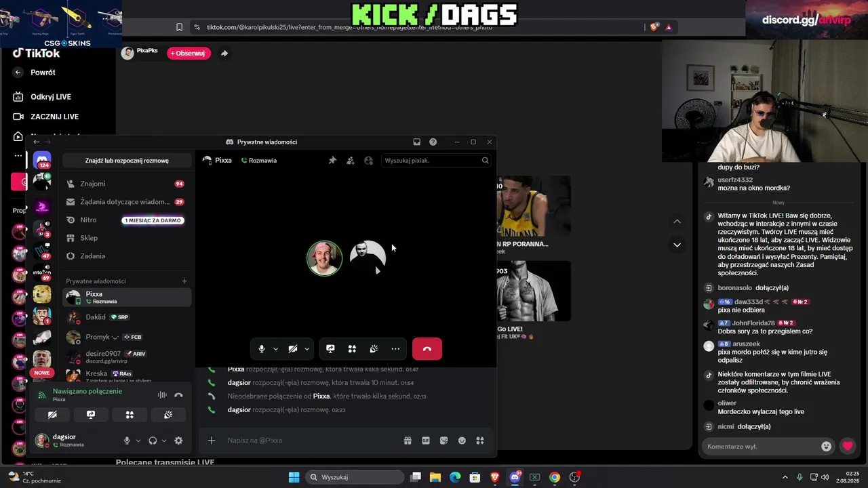Open apps launcher in the message bar
The width and height of the screenshot is (868, 488).
pos(480,441)
